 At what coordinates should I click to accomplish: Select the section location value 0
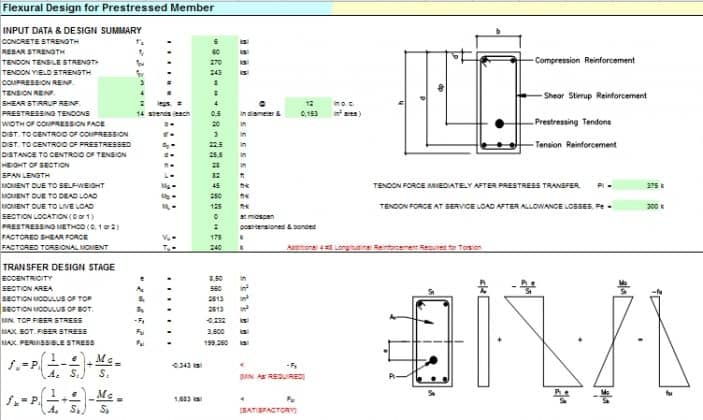click(x=215, y=216)
